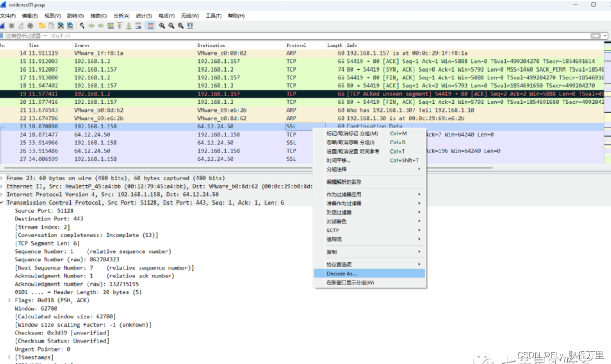Open the display filter history dropdown arrow
The height and width of the screenshot is (364, 611).
tap(606, 36)
